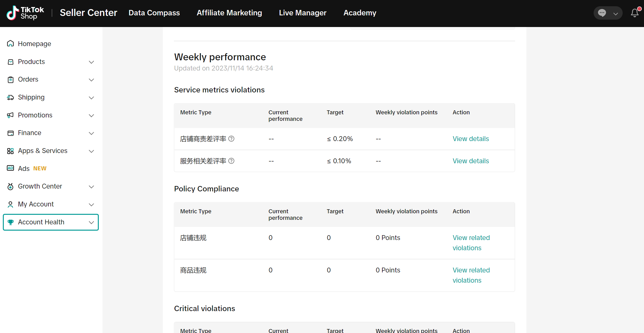View details for 店铺商责差评率 metric
644x333 pixels.
(x=471, y=139)
